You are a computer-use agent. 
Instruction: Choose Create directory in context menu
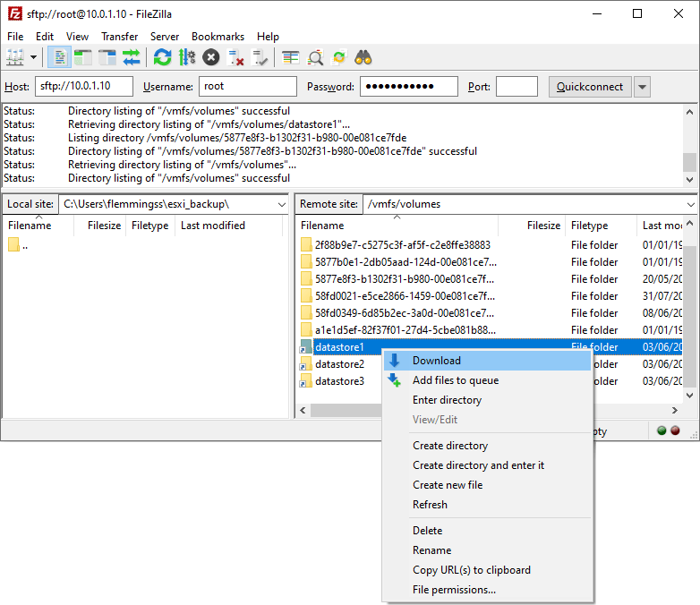click(x=488, y=445)
